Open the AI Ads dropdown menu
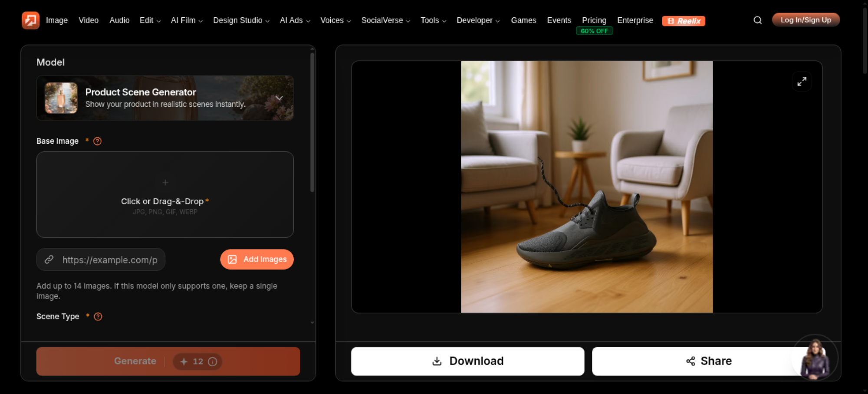The width and height of the screenshot is (868, 394). tap(295, 20)
